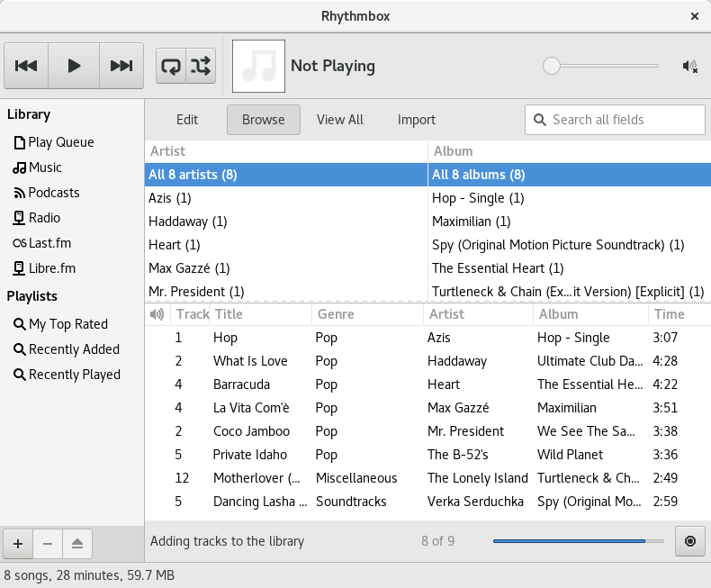Sort by the Genre column header

pos(367,314)
